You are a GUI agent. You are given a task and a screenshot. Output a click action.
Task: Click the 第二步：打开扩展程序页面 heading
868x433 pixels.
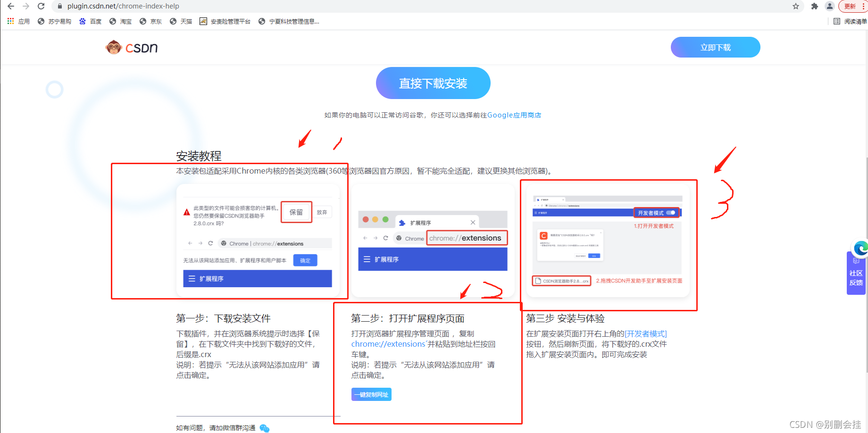408,318
